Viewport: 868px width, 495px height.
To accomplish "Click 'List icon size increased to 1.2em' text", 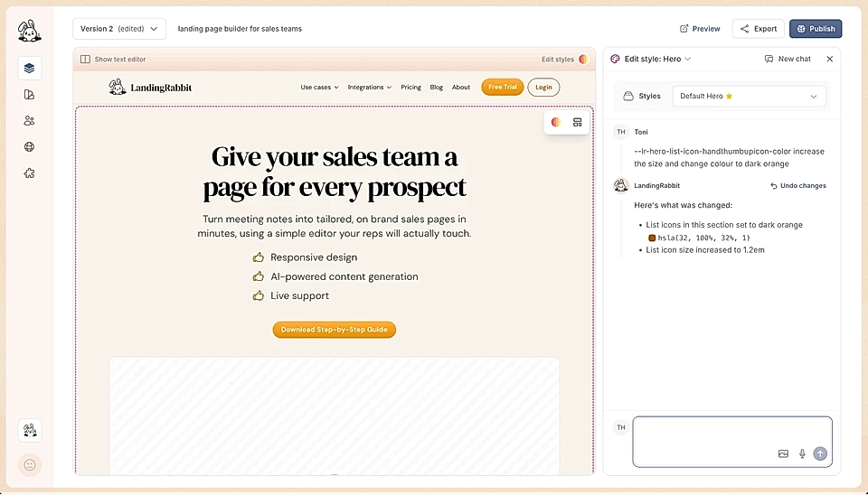I will (705, 250).
